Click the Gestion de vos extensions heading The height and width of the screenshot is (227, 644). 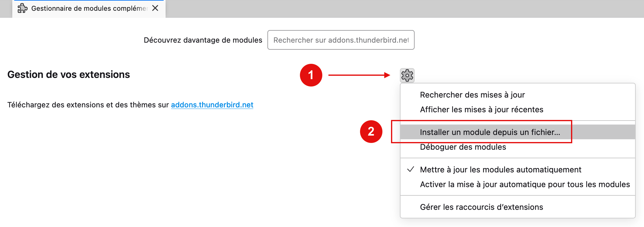(x=69, y=75)
